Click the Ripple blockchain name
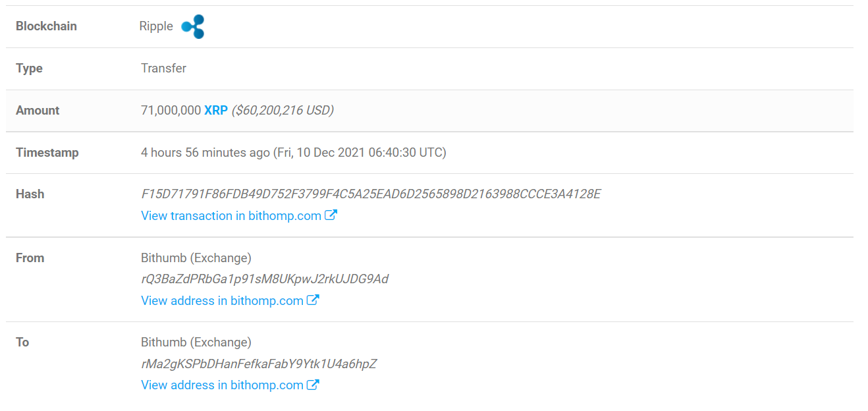This screenshot has width=868, height=411. click(x=156, y=26)
